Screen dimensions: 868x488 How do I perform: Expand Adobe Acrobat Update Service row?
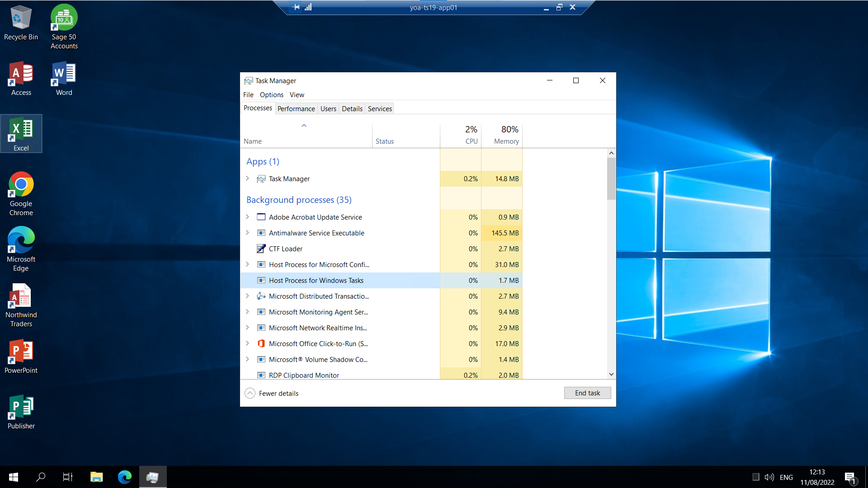point(247,217)
